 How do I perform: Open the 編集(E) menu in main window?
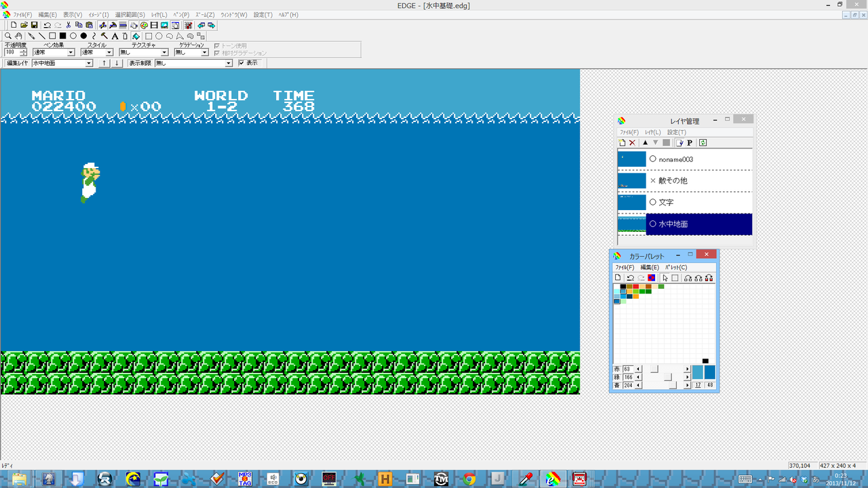click(x=47, y=15)
